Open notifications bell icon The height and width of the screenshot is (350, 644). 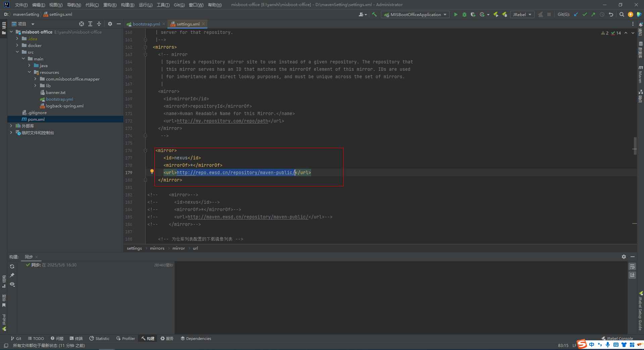pos(641,25)
